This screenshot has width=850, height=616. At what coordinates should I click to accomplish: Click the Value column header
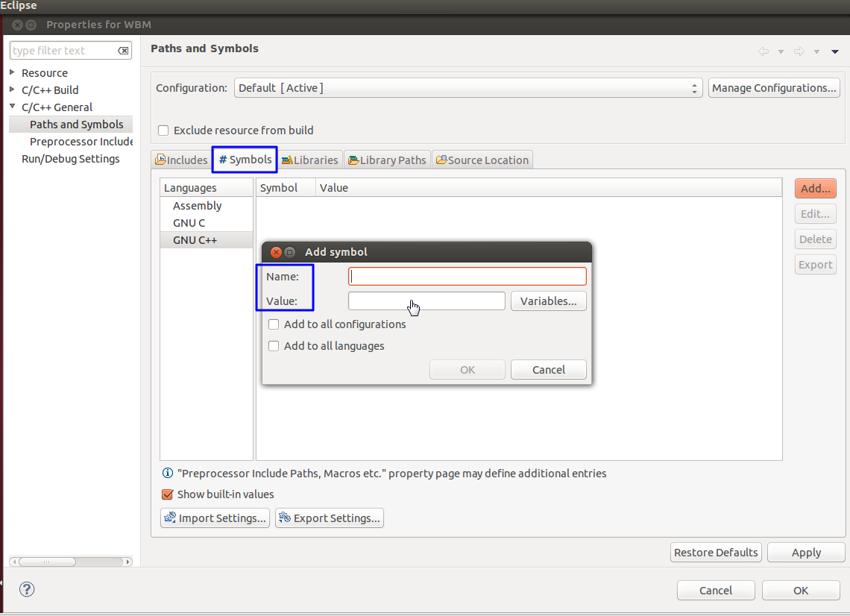click(549, 188)
